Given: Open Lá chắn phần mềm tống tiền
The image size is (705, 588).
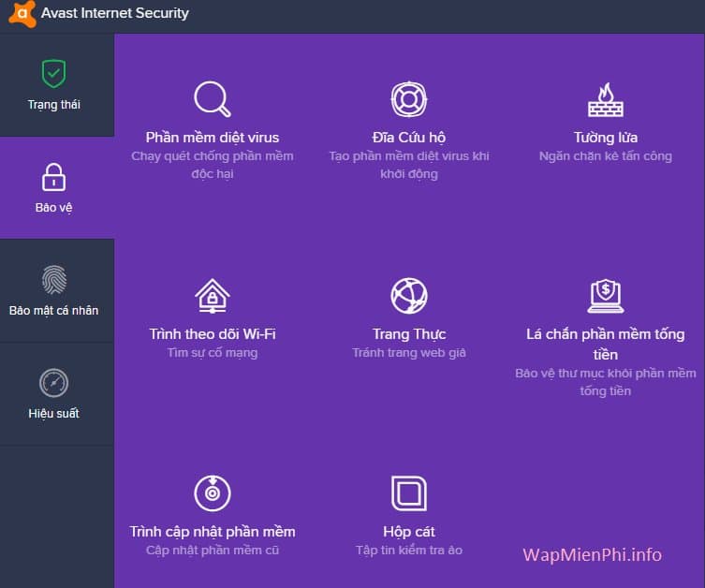Looking at the screenshot, I should (x=606, y=345).
